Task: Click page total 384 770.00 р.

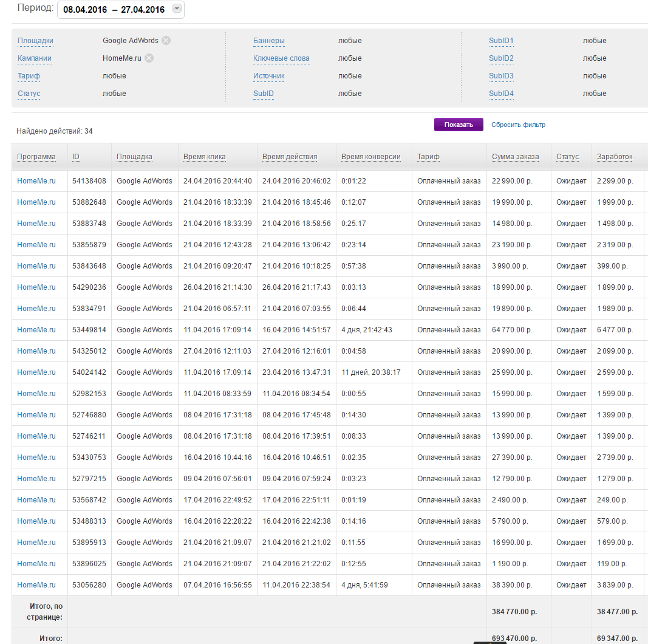Action: point(514,612)
